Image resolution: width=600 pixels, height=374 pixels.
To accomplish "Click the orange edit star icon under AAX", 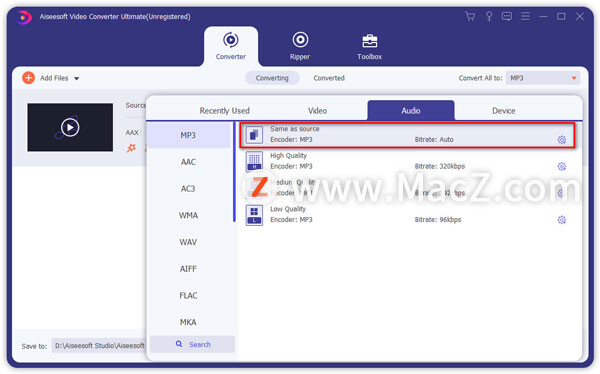I will pos(131,148).
